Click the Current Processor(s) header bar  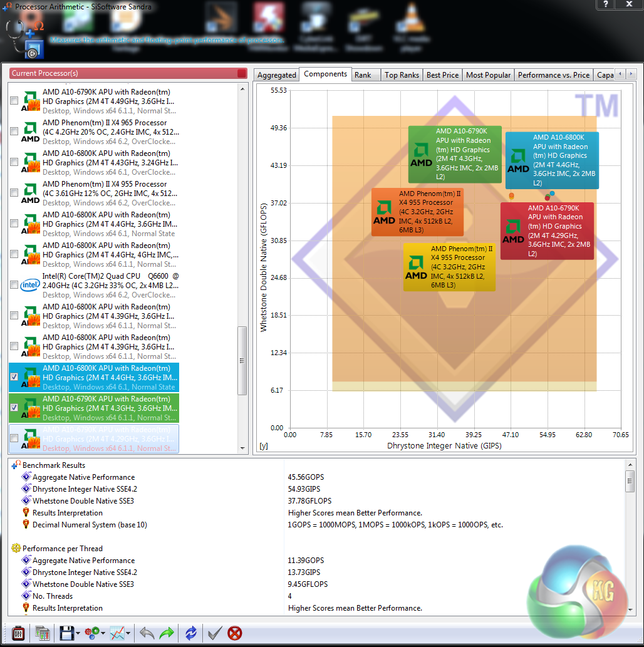(x=128, y=73)
